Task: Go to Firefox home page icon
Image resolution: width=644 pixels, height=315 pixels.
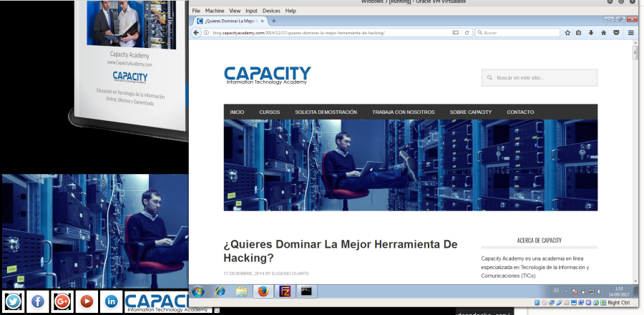Action: pyautogui.click(x=603, y=33)
